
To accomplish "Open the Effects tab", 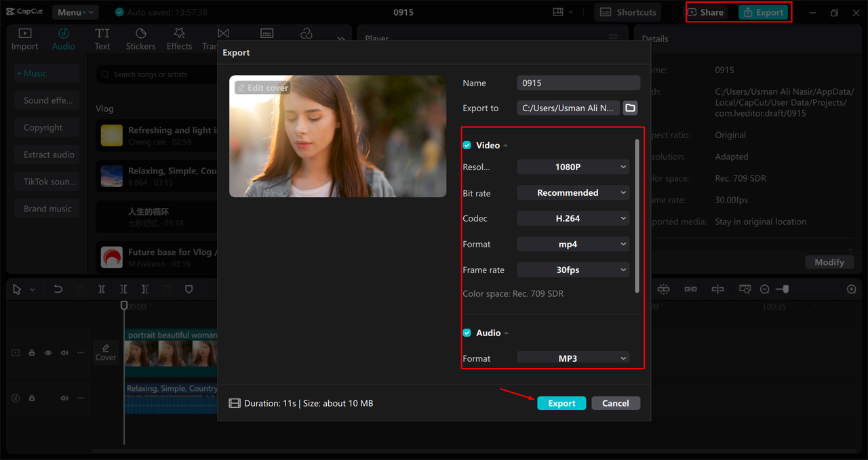I will [x=179, y=39].
